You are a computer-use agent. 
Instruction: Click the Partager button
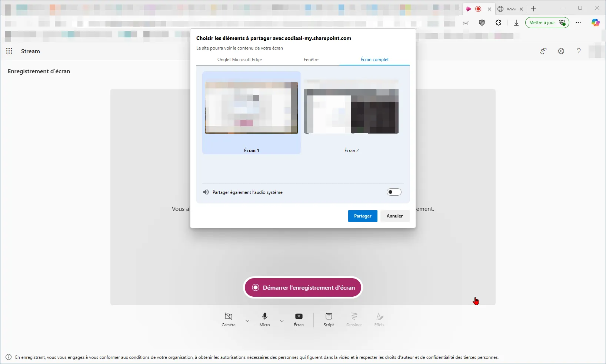363,216
